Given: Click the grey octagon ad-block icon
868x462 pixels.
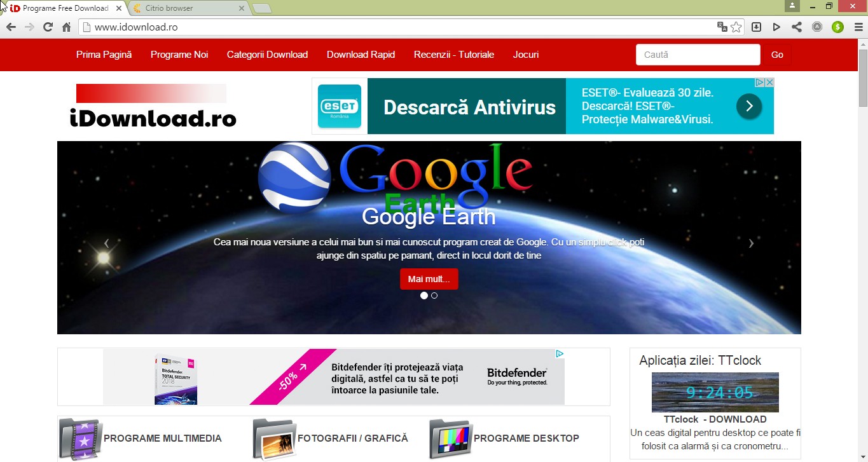Looking at the screenshot, I should point(817,27).
